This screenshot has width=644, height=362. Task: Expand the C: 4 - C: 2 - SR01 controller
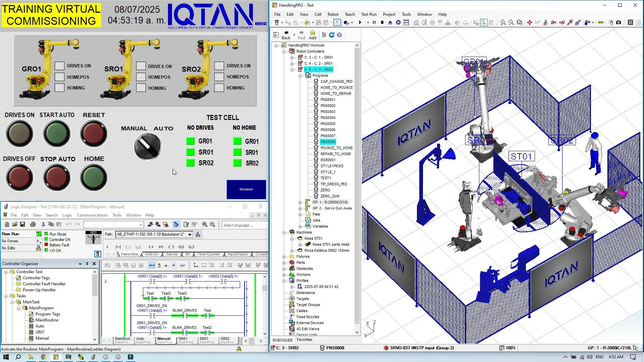(292, 63)
